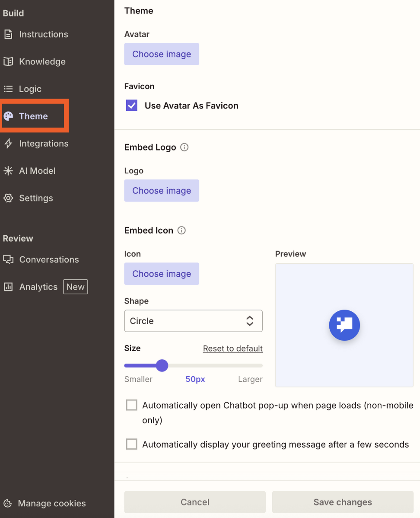Click the Conversations chat icon
The height and width of the screenshot is (518, 420).
[x=8, y=259]
